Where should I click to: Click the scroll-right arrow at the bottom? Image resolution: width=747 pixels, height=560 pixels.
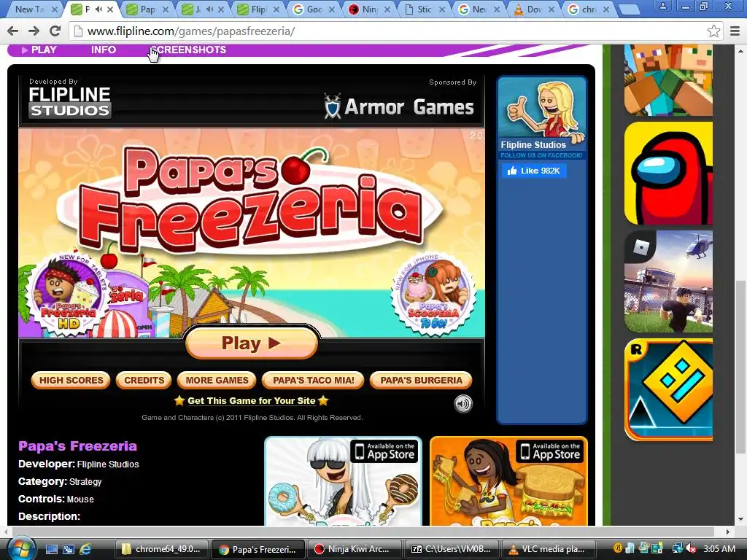click(x=727, y=532)
